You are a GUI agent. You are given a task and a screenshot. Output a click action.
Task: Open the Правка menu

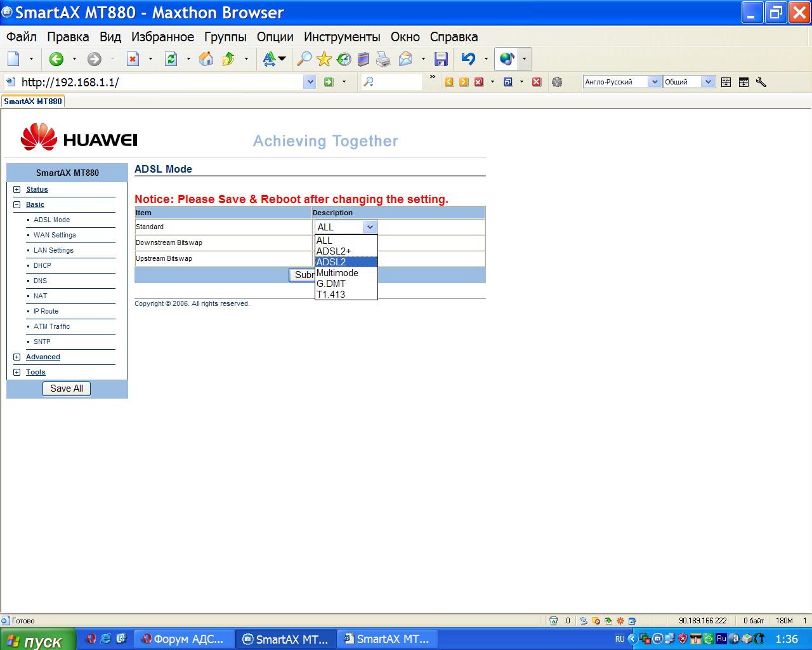(x=68, y=37)
